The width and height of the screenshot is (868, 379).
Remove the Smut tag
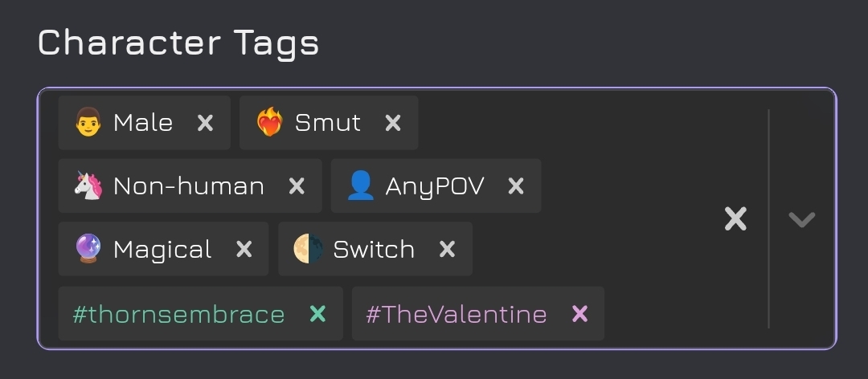tap(393, 123)
